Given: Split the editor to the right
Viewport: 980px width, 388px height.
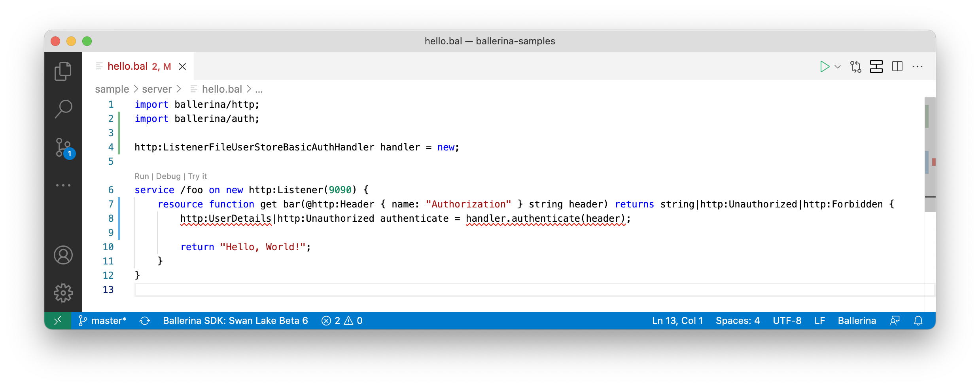Looking at the screenshot, I should pyautogui.click(x=897, y=67).
